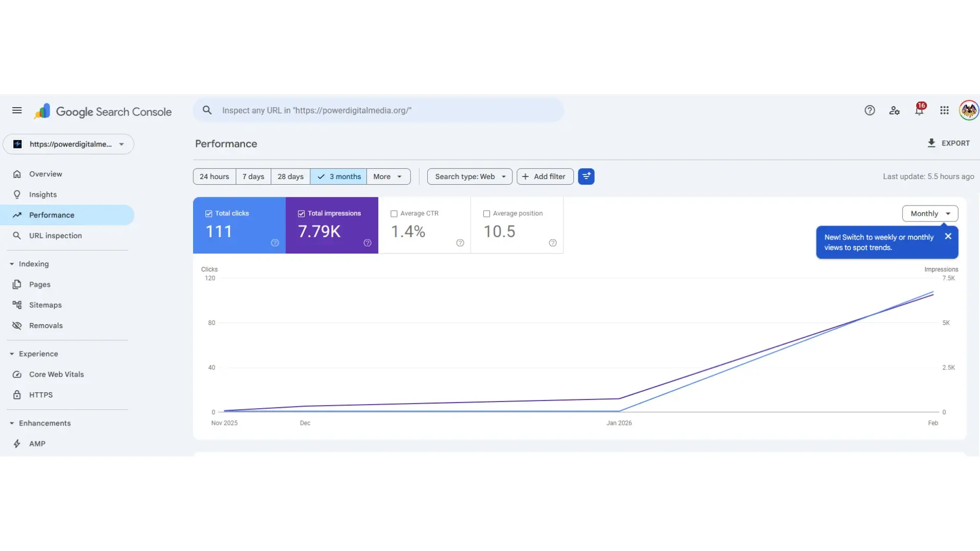Open the hamburger navigation menu
This screenshot has width=980, height=551.
coord(17,111)
